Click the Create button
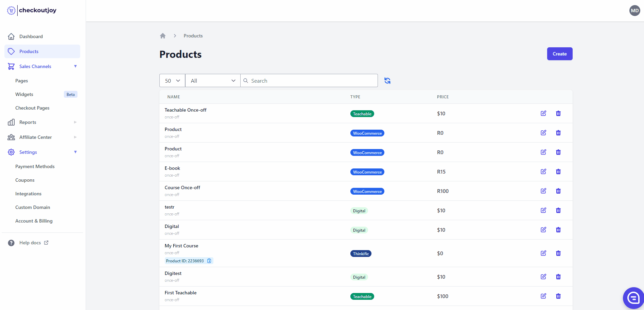 coord(559,53)
